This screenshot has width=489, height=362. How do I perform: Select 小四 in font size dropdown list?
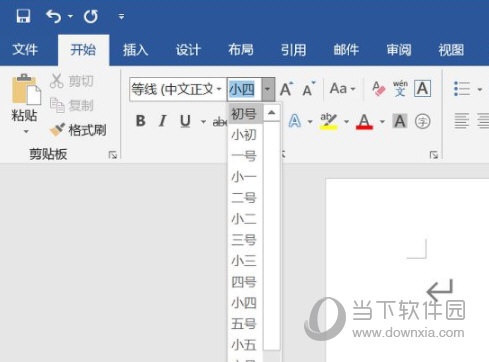pos(245,303)
